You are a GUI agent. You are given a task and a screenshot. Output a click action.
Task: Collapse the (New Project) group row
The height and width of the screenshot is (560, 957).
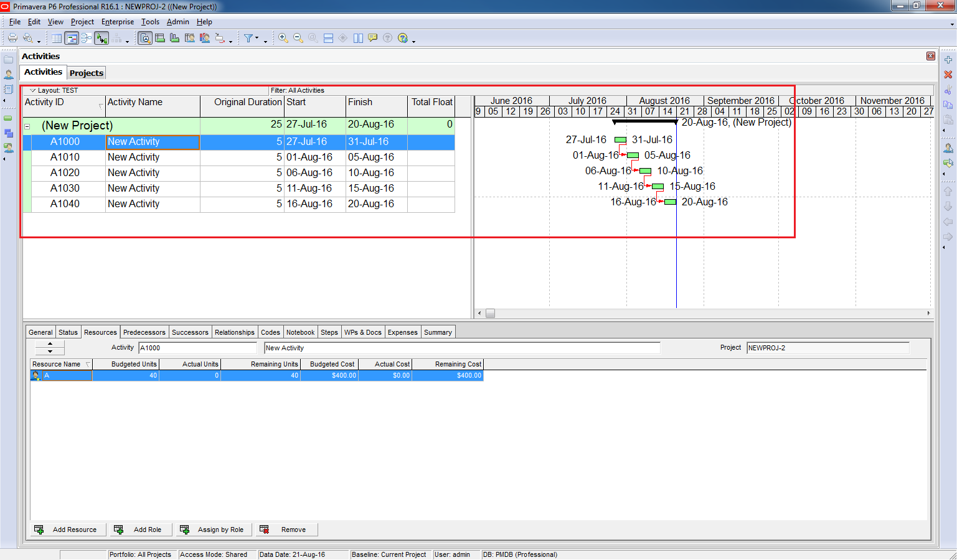[27, 126]
